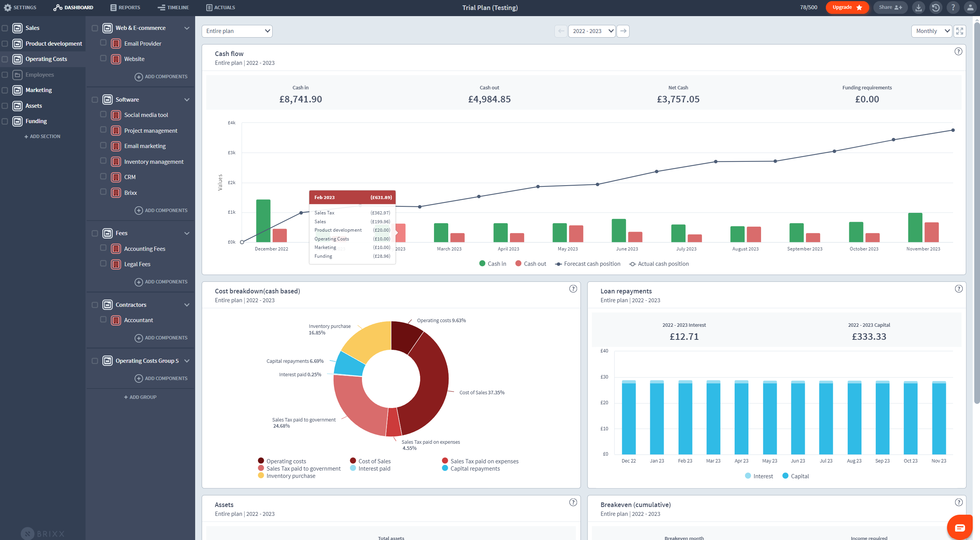Collapse the Software group chevron

[187, 100]
